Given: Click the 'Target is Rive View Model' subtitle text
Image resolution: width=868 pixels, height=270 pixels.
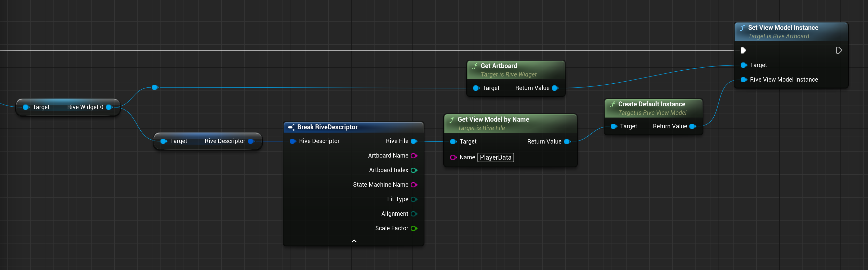Looking at the screenshot, I should (x=652, y=113).
